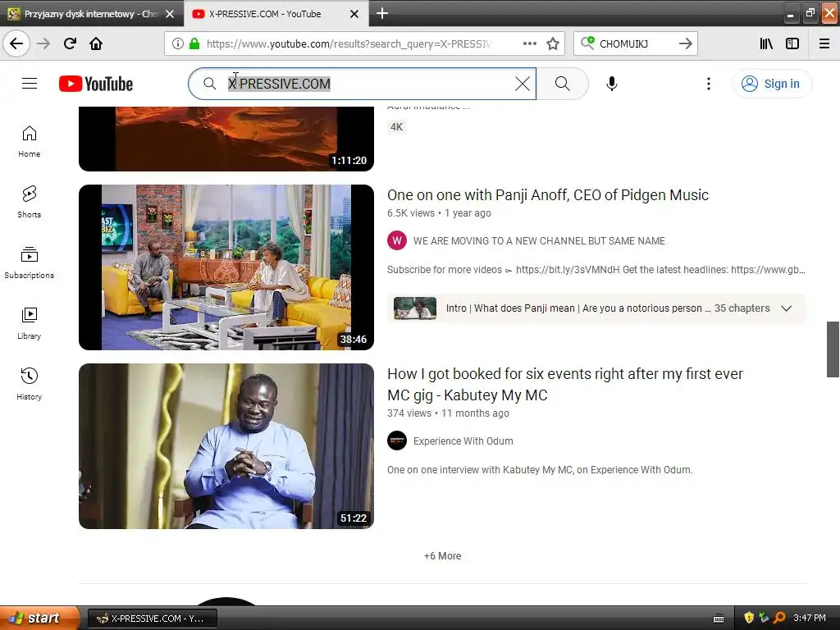The height and width of the screenshot is (630, 840).
Task: Open a new browser tab
Action: pos(382,13)
